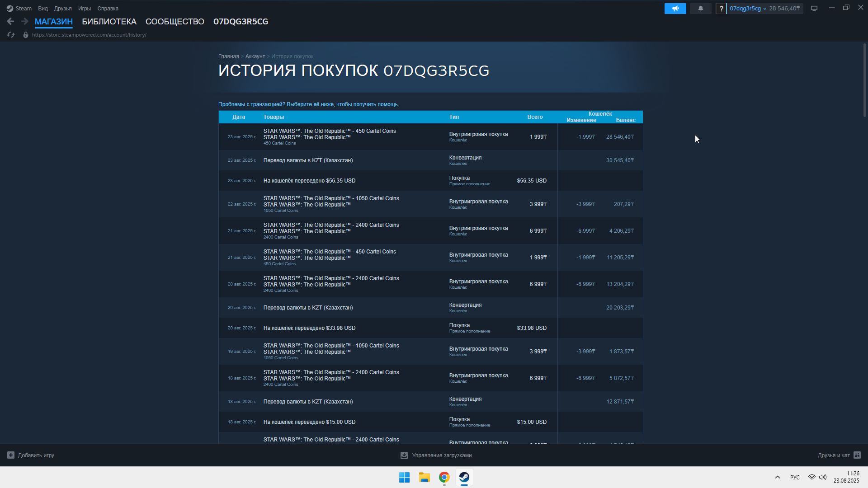Screen dimensions: 868x488
Task: Switch to the СООБЩЕСТВО tab
Action: 175,22
